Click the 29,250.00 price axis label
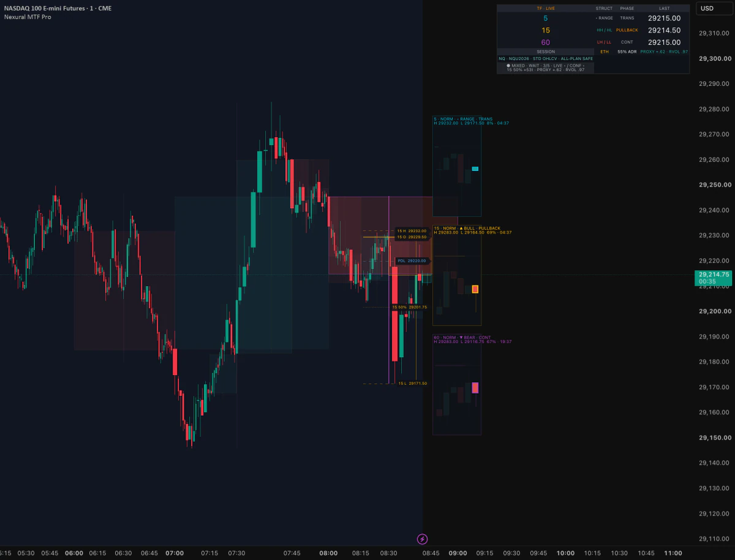Screen dimensions: 735x560 coord(715,184)
